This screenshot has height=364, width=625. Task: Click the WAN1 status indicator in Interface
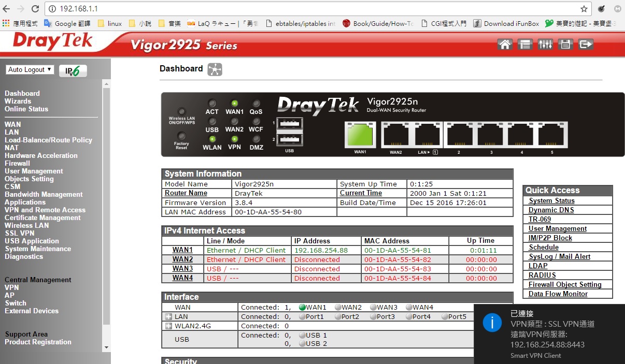point(303,308)
